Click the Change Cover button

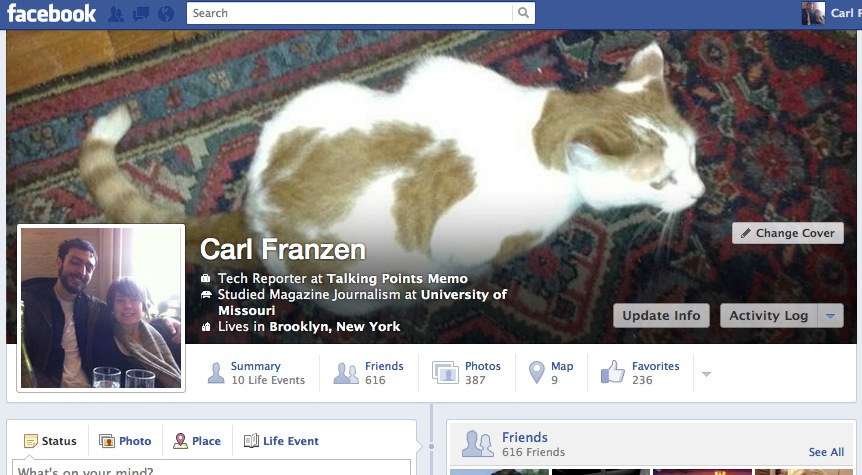pyautogui.click(x=788, y=233)
